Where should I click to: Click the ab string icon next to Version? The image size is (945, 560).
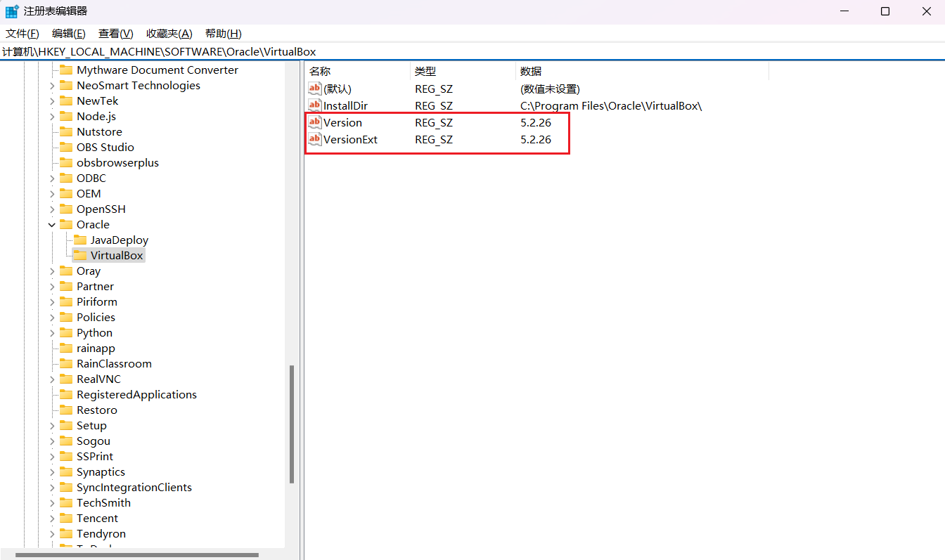(315, 122)
